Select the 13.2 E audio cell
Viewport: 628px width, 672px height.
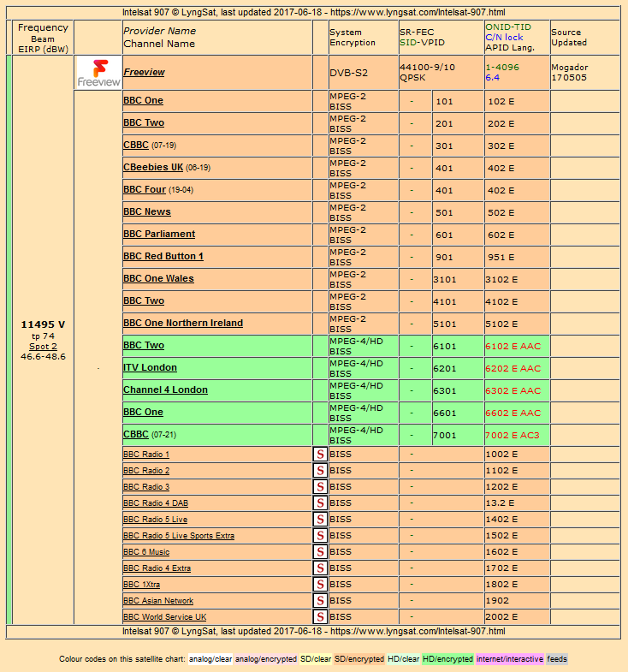click(517, 503)
